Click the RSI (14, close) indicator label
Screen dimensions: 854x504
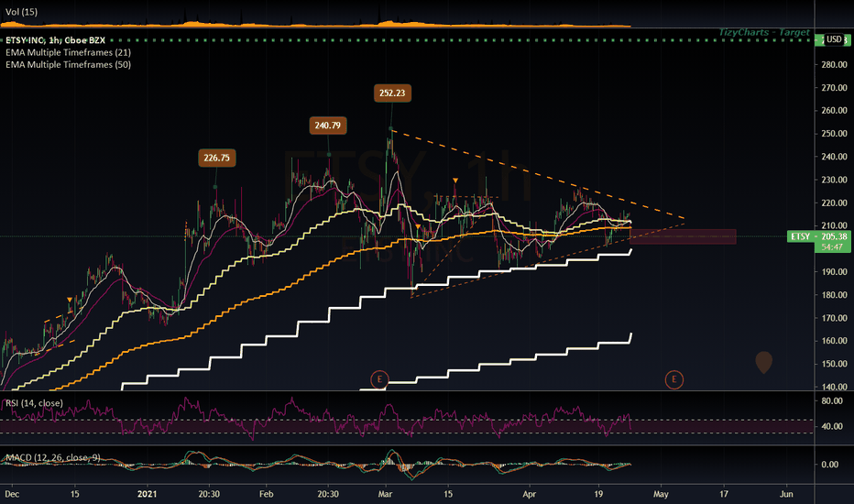click(34, 403)
